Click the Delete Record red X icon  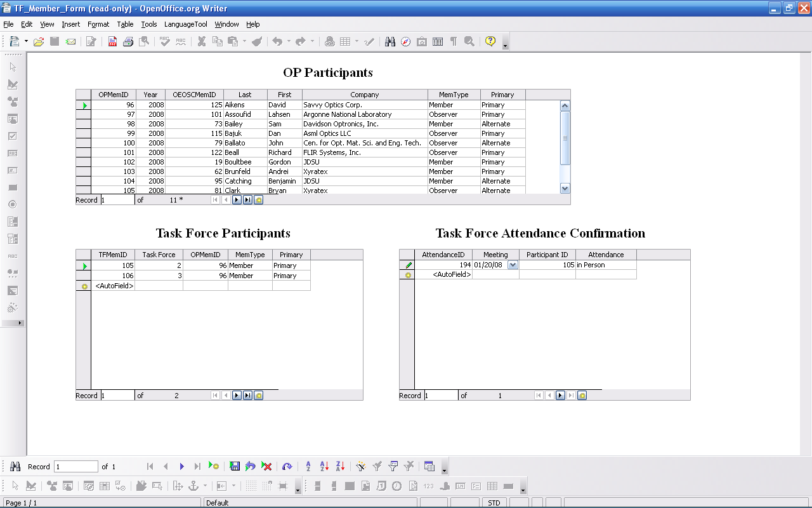point(267,467)
